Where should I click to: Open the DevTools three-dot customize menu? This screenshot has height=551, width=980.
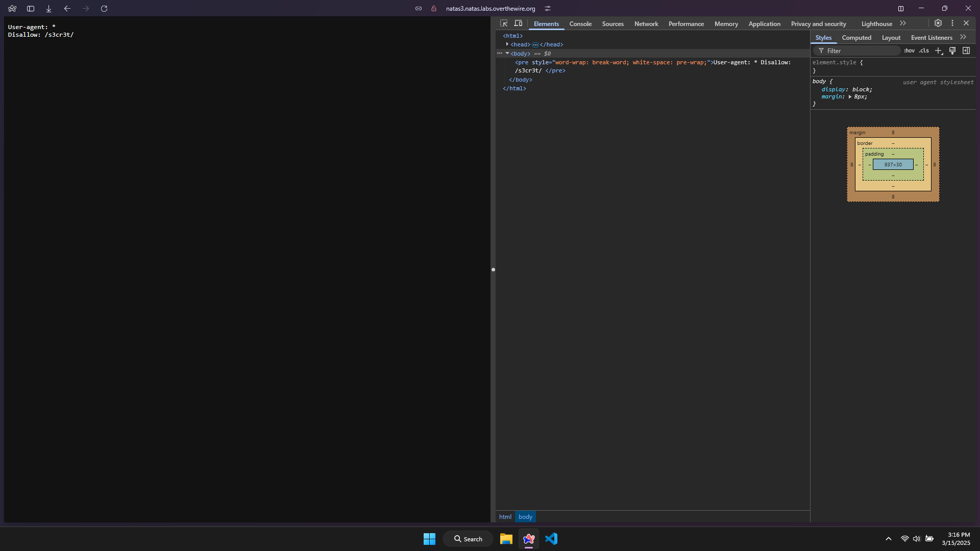point(952,23)
